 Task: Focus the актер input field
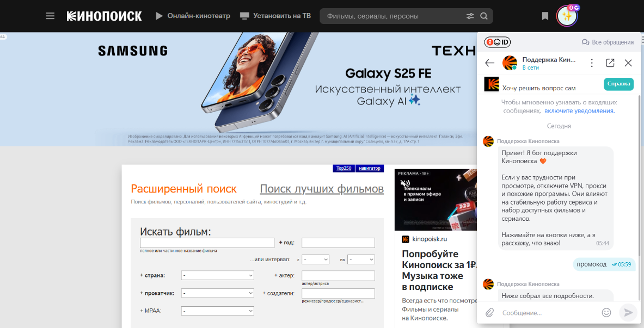click(338, 275)
